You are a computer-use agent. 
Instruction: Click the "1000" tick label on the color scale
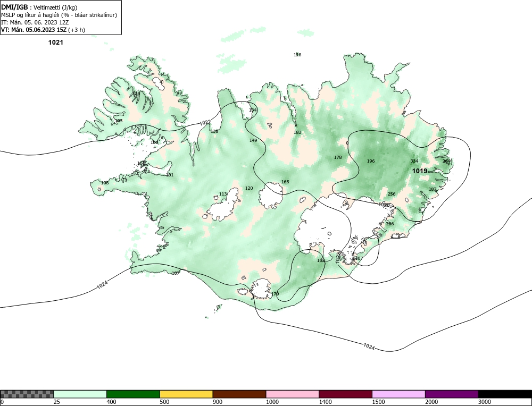272,402
